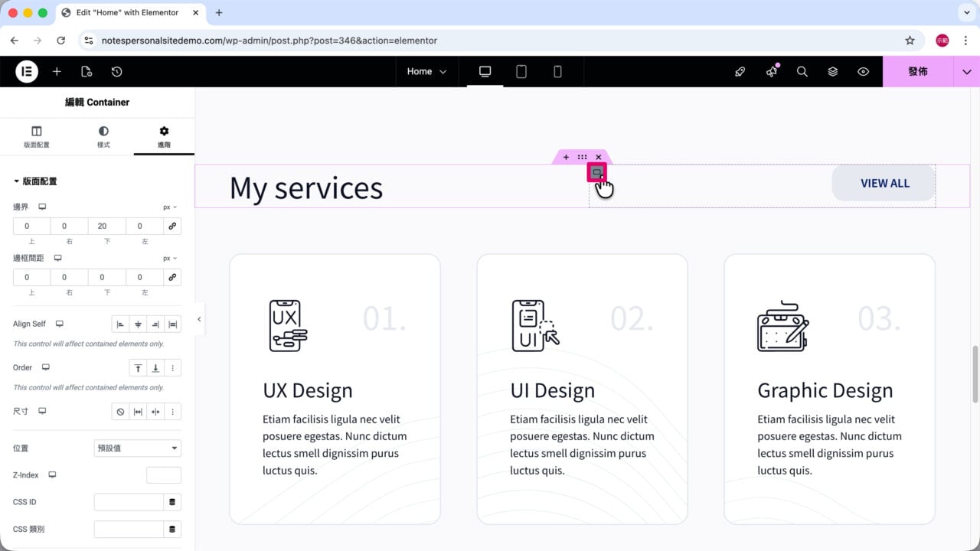Click the CSS ID input field
This screenshot has height=551, width=980.
(129, 502)
